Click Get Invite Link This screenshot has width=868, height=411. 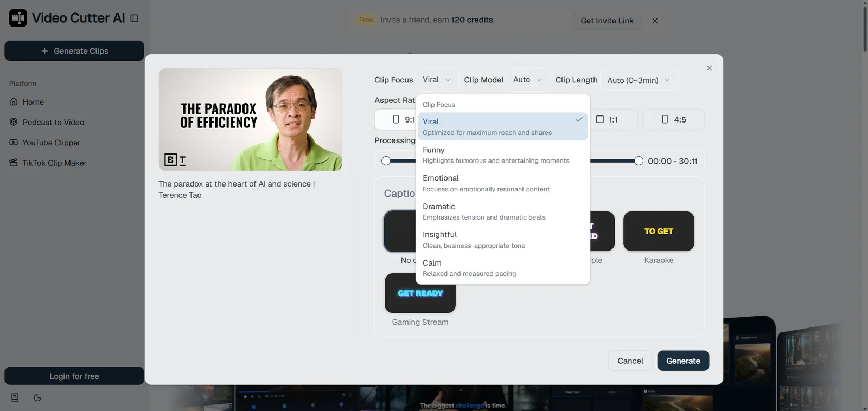click(607, 21)
